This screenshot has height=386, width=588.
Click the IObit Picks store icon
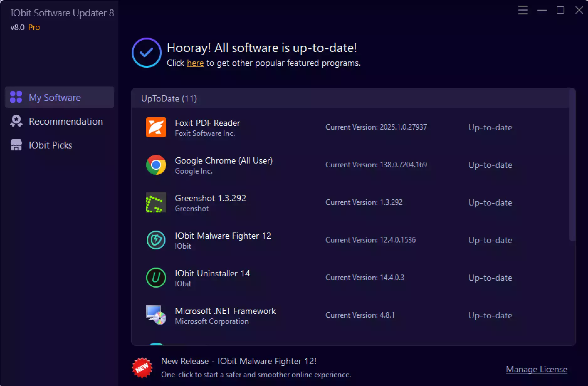point(16,145)
